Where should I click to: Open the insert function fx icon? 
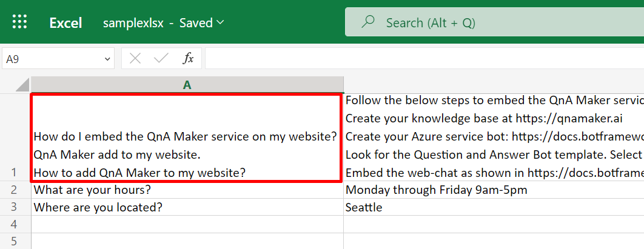188,59
